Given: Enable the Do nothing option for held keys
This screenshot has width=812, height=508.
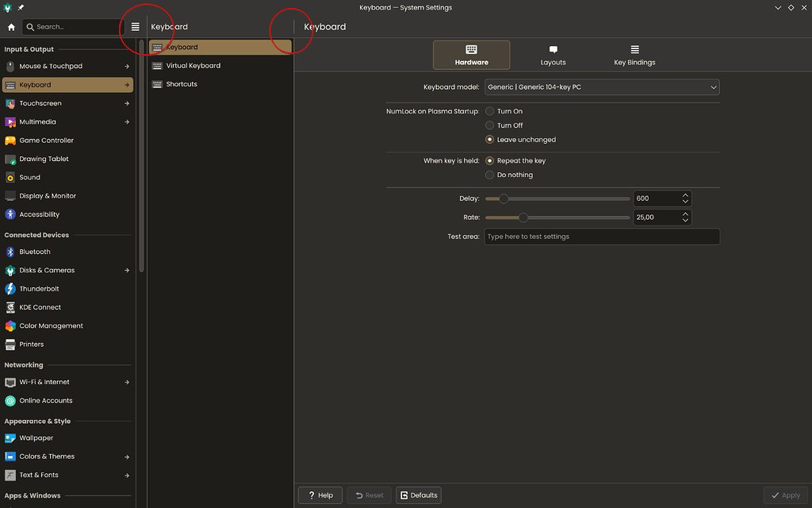Looking at the screenshot, I should [x=489, y=175].
